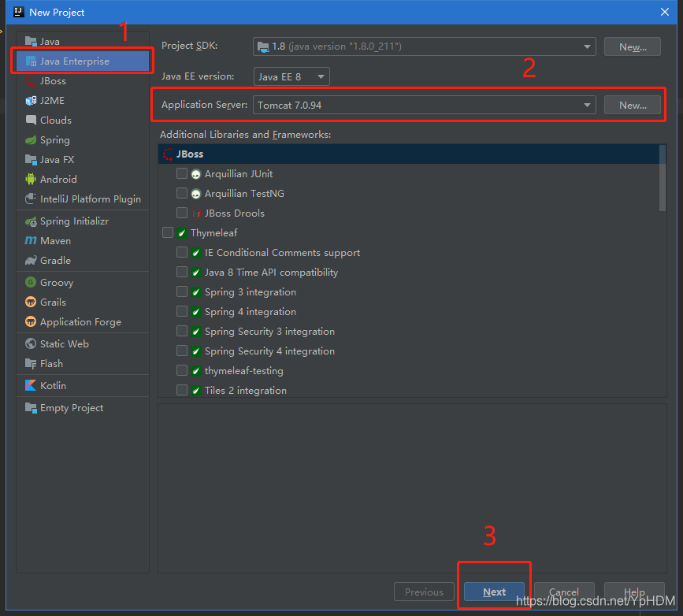The height and width of the screenshot is (616, 683).
Task: Click the IntelliJ logo in the title bar
Action: (x=19, y=12)
